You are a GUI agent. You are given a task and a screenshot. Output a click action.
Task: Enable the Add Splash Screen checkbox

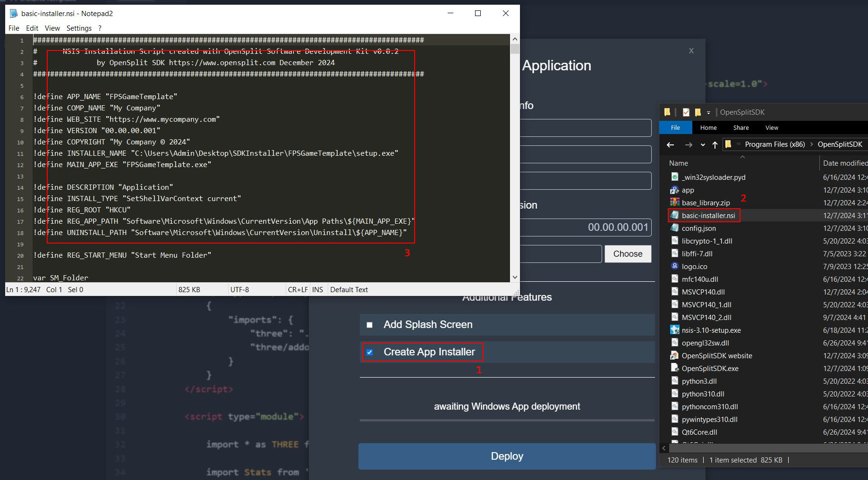370,325
